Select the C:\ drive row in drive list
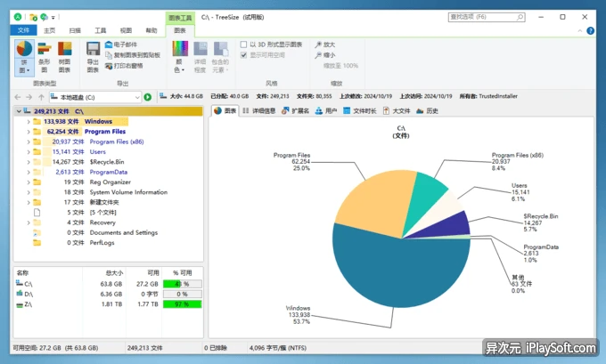 (x=108, y=284)
